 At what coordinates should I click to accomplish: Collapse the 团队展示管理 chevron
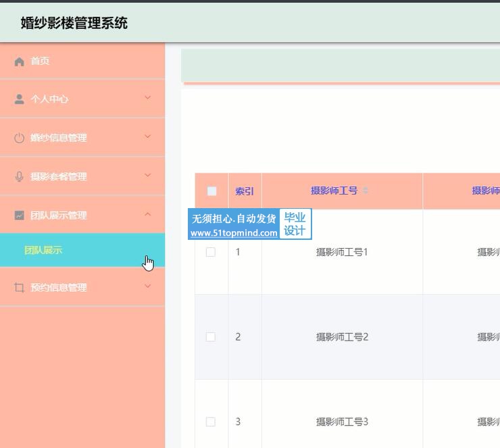[x=148, y=215]
